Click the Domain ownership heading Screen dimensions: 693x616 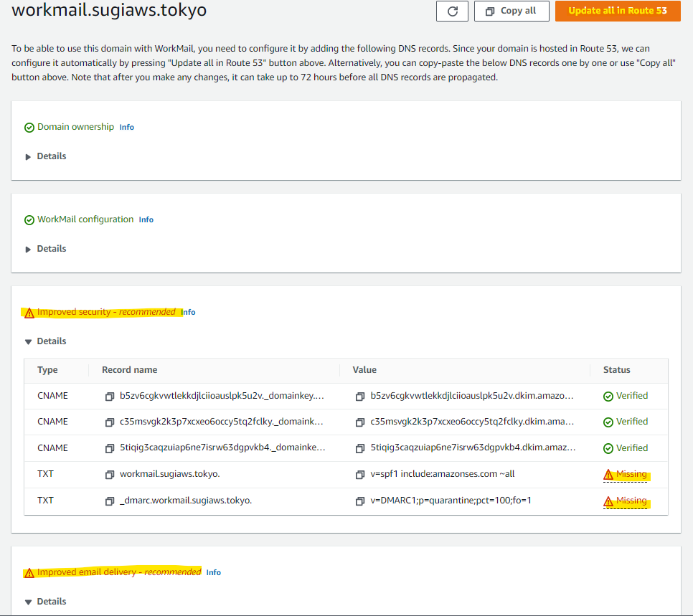pyautogui.click(x=75, y=127)
